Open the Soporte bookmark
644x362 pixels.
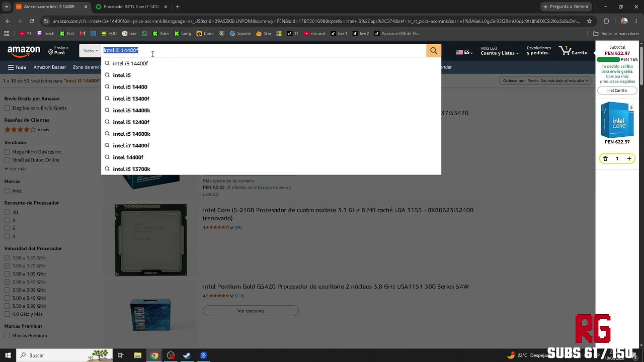coord(240,34)
